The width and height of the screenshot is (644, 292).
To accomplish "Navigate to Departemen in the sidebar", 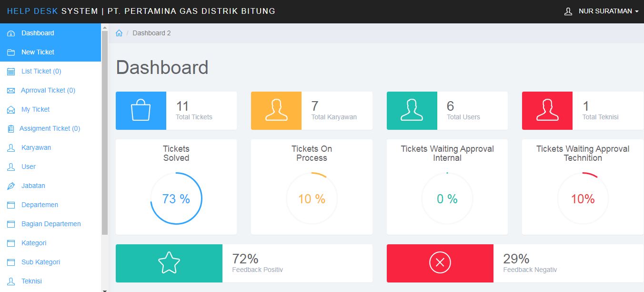I will point(40,205).
